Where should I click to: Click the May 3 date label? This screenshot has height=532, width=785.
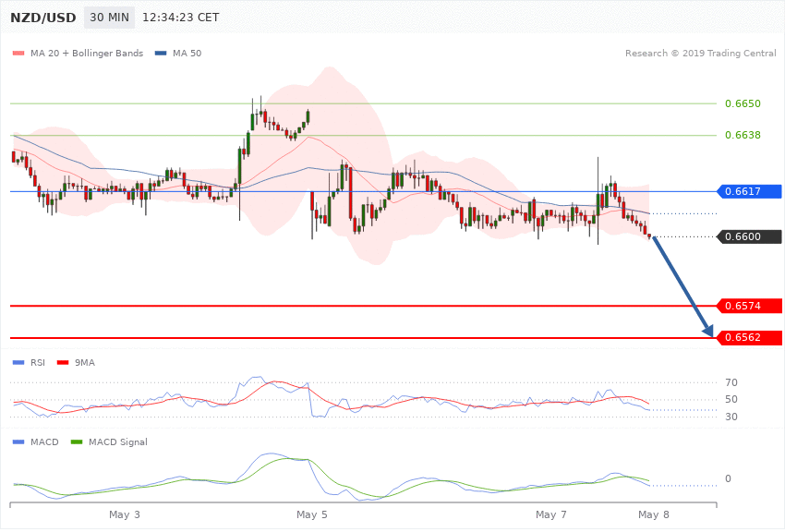[x=125, y=514]
